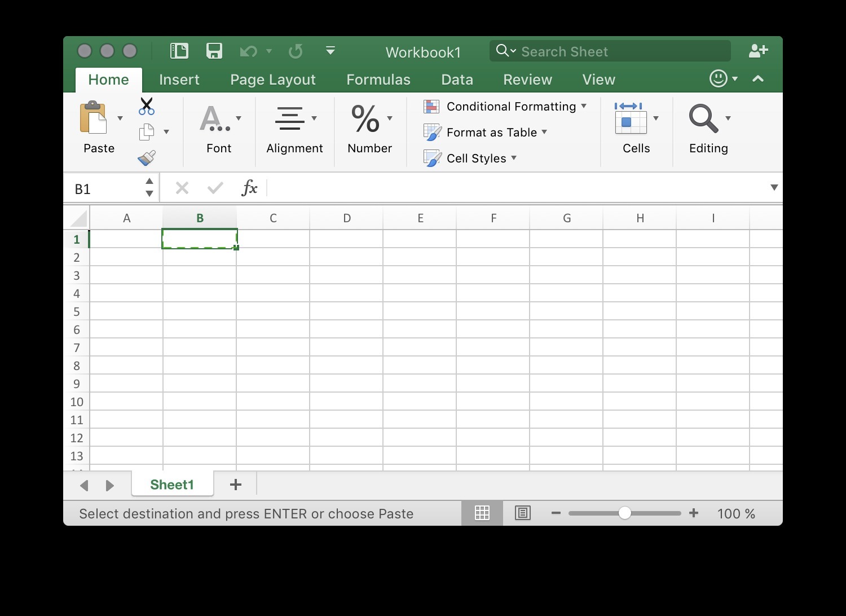Add a new sheet with plus button
The height and width of the screenshot is (616, 846).
coord(236,485)
